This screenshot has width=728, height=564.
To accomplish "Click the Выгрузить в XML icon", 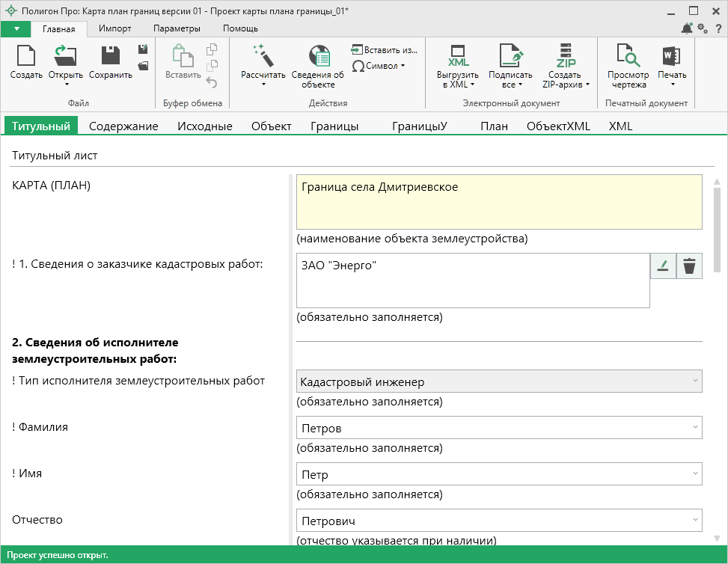I will click(458, 57).
